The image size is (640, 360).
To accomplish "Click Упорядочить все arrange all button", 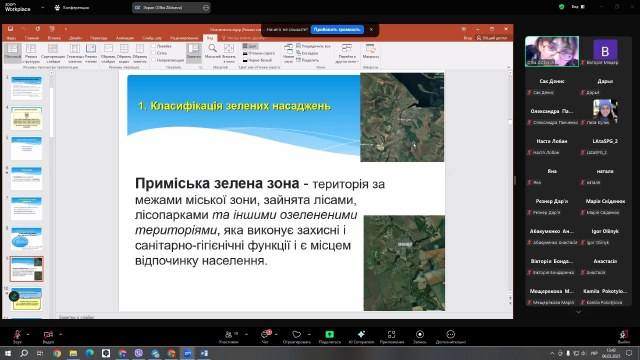I will click(313, 46).
